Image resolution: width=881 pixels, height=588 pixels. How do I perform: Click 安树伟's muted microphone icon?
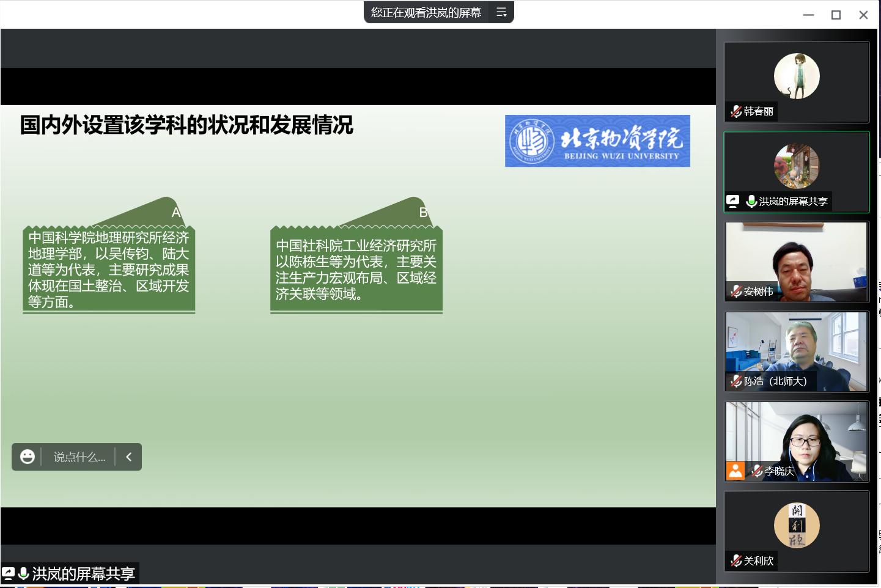tap(736, 292)
